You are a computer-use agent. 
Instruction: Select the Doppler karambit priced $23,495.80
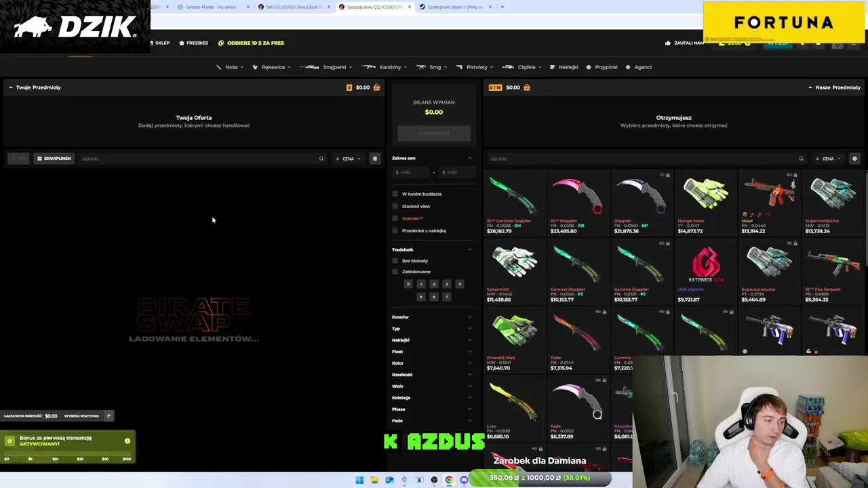coord(578,203)
